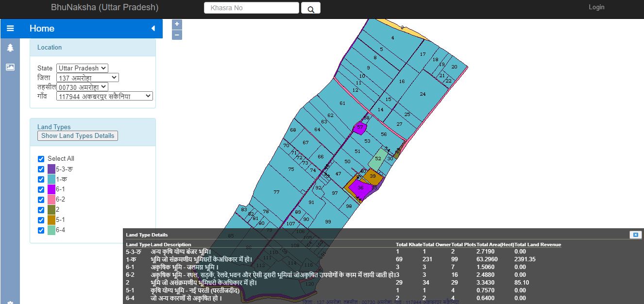Screen dimensions: 644x304
Task: Click the Show Land Types Details button
Action: [77, 135]
